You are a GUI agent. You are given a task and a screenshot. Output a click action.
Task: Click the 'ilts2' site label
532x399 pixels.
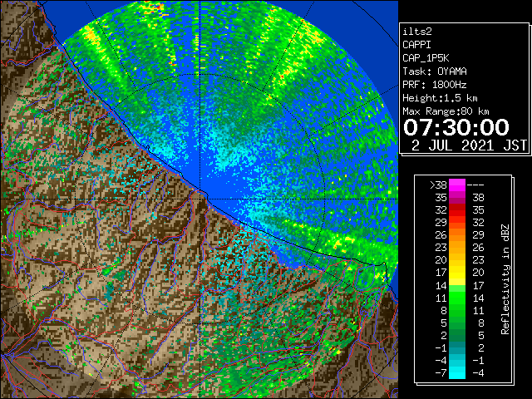pos(417,32)
